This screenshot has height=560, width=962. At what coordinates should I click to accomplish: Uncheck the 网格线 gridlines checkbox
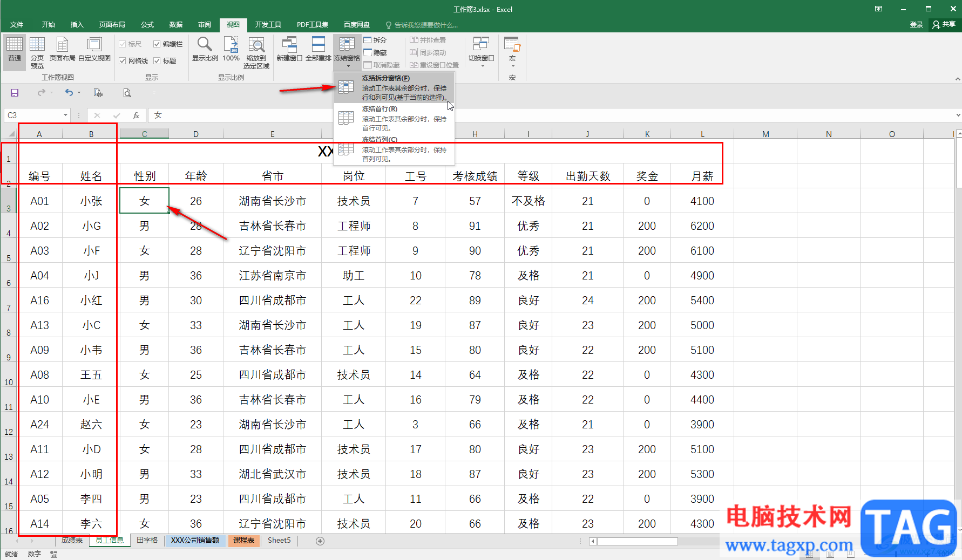pyautogui.click(x=123, y=61)
